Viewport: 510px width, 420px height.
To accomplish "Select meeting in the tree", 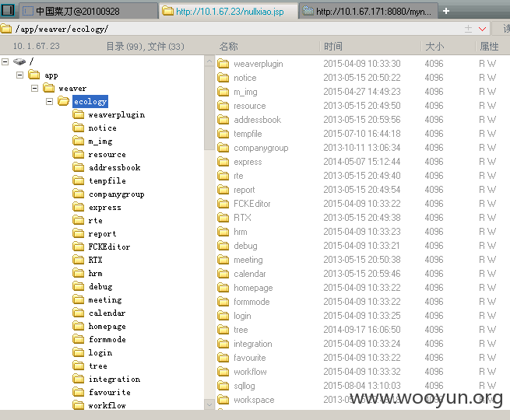I will click(x=105, y=299).
